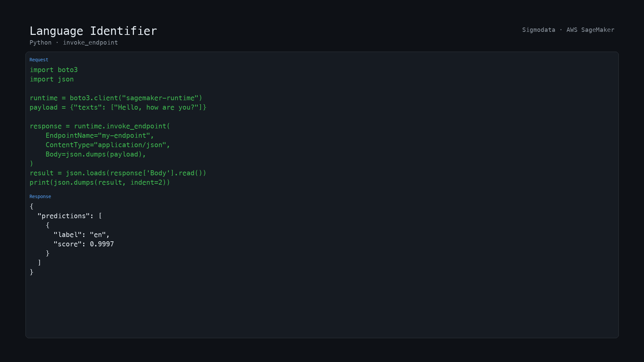Click the json.loads result assignment line

pos(118,173)
